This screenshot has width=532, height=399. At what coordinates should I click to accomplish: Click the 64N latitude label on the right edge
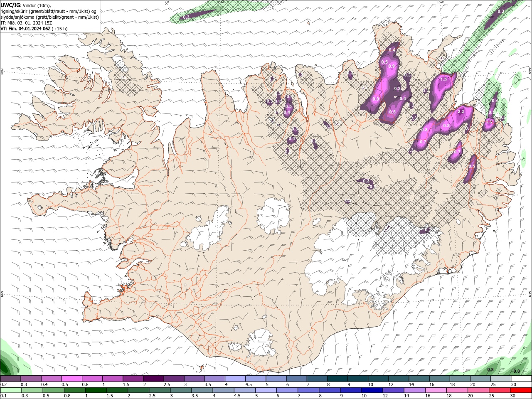(x=530, y=293)
